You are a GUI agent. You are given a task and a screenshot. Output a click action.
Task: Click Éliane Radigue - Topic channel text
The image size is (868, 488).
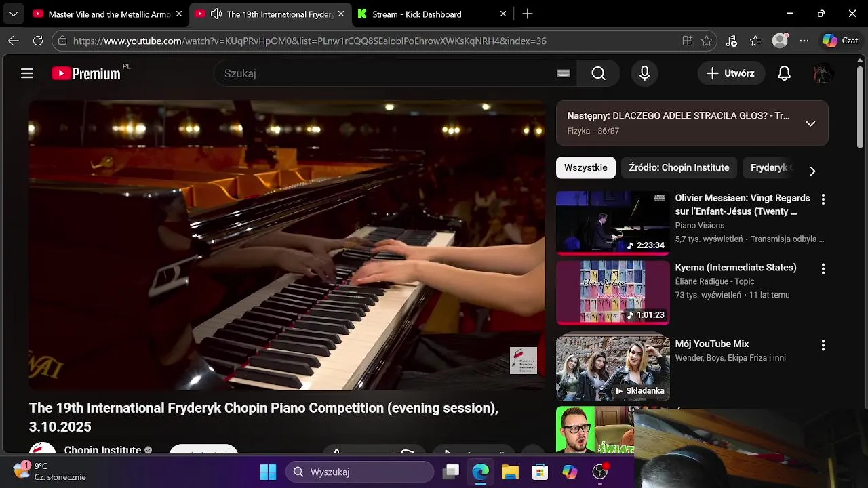(x=715, y=281)
